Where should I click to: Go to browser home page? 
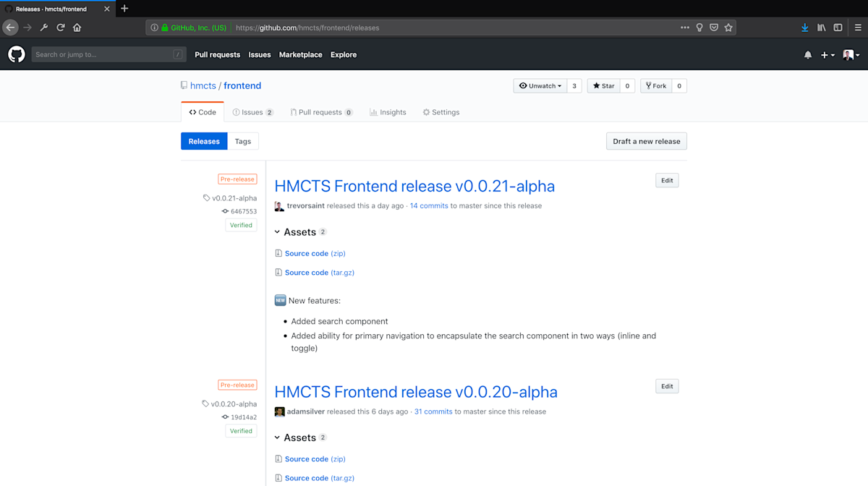point(77,27)
